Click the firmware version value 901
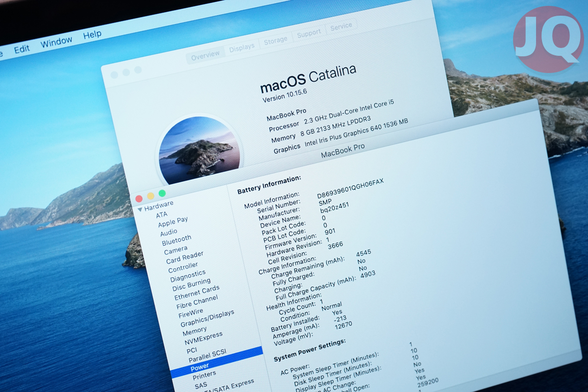 [330, 232]
